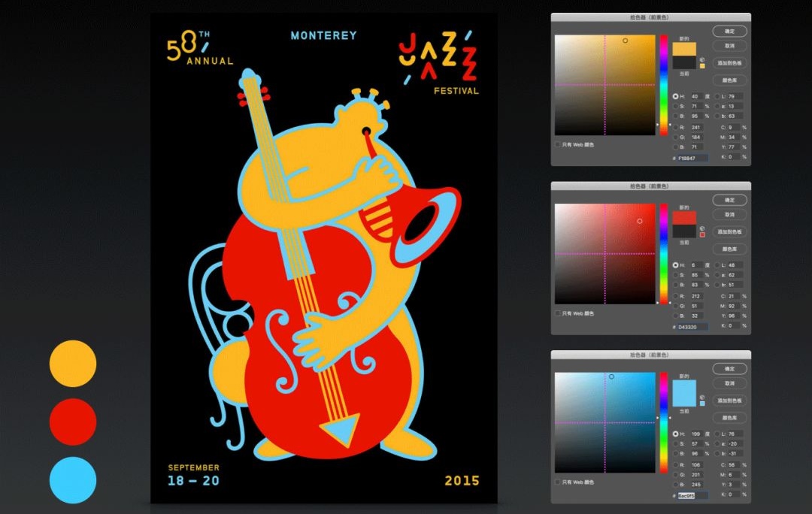Viewport: 812px width, 514px height.
Task: Click the small blue web-safe swatch below the cube
Action: (x=702, y=404)
